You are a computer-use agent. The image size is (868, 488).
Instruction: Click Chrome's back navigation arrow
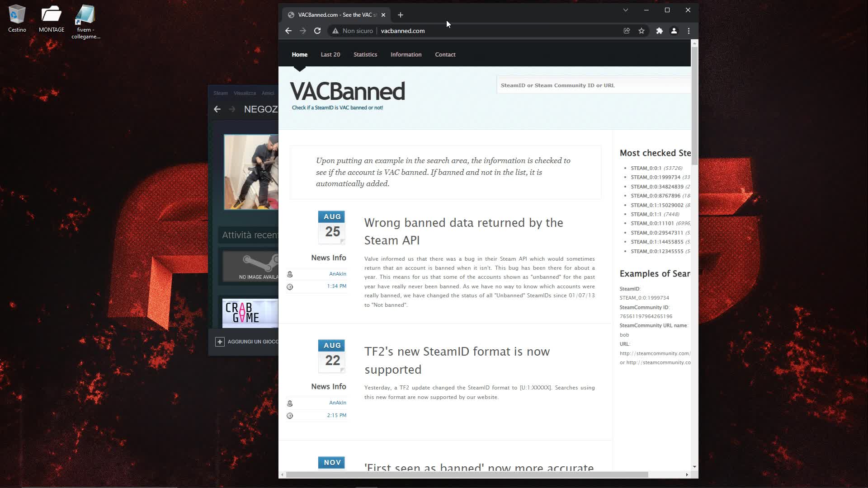(288, 31)
